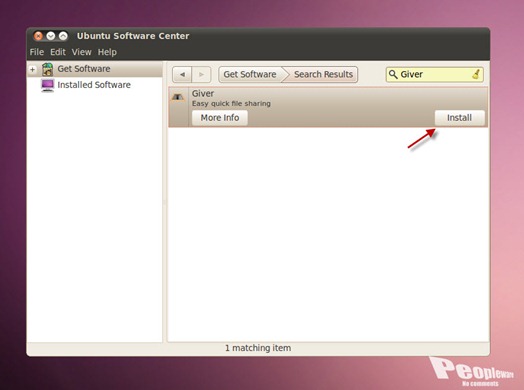524x390 pixels.
Task: Click the search field containing Giver
Action: (434, 74)
